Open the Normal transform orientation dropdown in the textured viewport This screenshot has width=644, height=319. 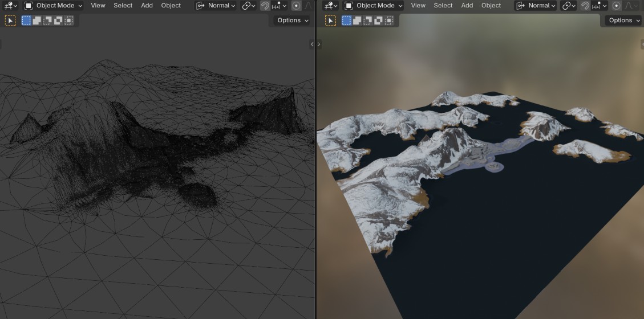(536, 6)
